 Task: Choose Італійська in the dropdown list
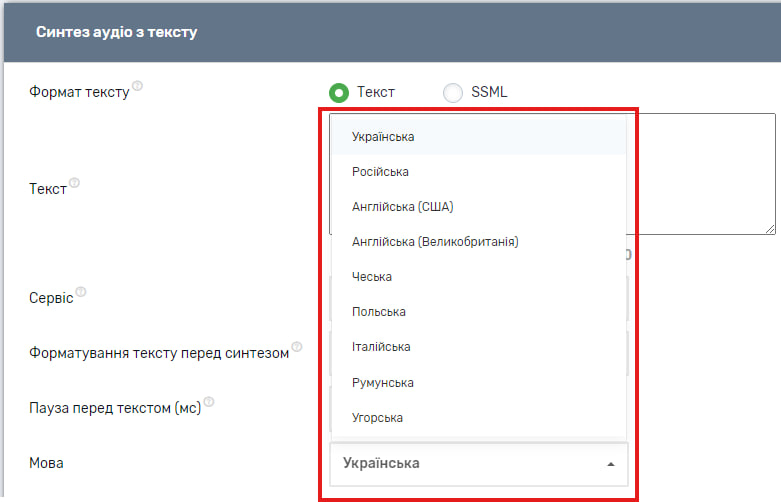381,347
